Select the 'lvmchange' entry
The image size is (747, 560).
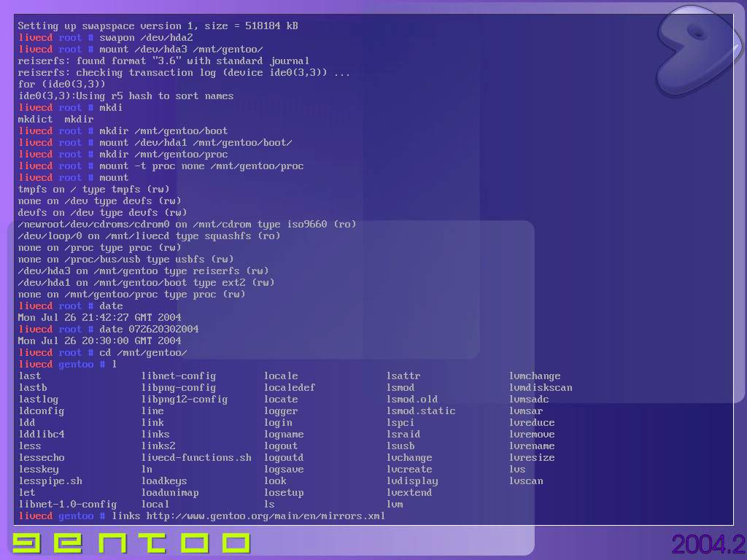point(535,376)
